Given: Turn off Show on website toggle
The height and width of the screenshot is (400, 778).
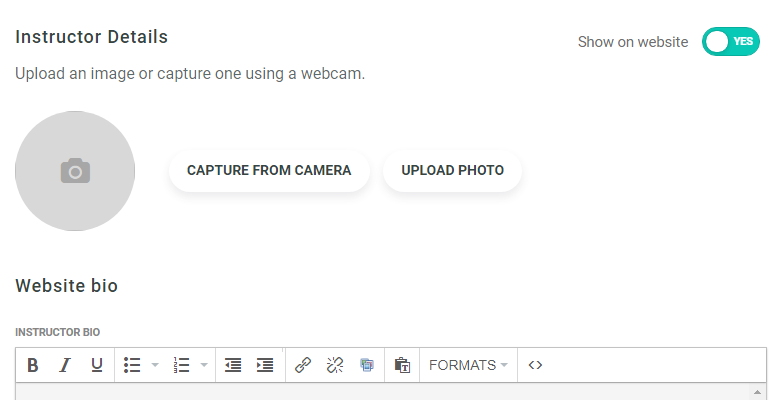Looking at the screenshot, I should click(731, 42).
